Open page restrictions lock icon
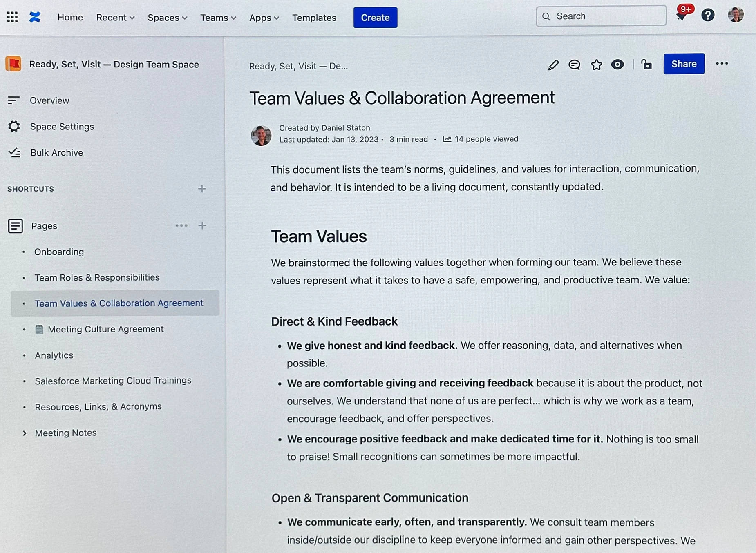756x553 pixels. click(x=646, y=65)
